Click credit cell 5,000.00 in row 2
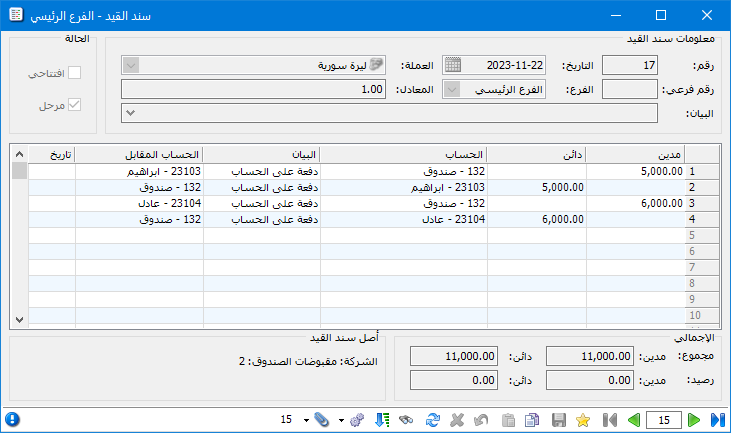The image size is (731, 433). point(537,187)
